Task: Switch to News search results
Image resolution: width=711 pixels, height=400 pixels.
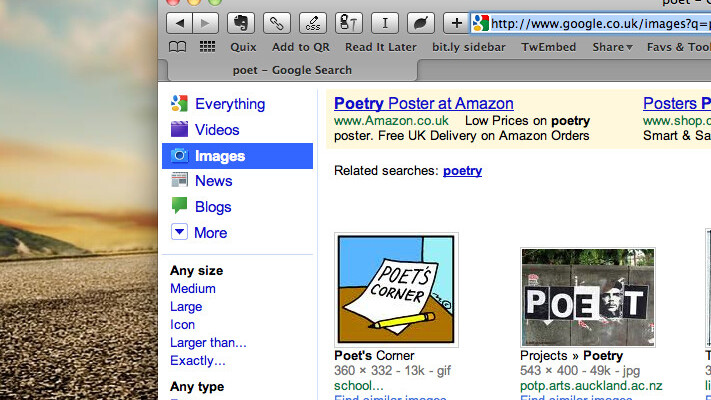Action: pos(214,181)
